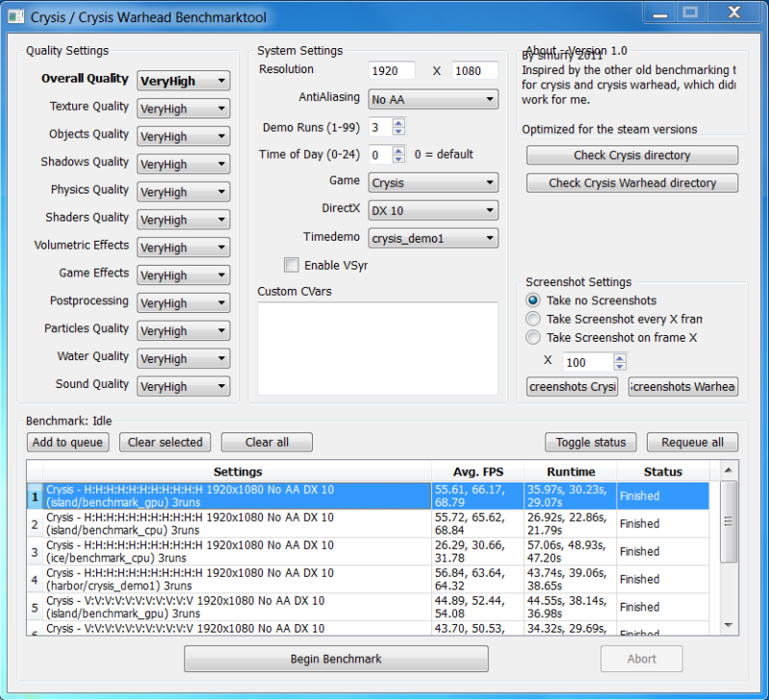This screenshot has height=700, width=769.
Task: Open the AntiAliasing dropdown
Action: pyautogui.click(x=433, y=99)
